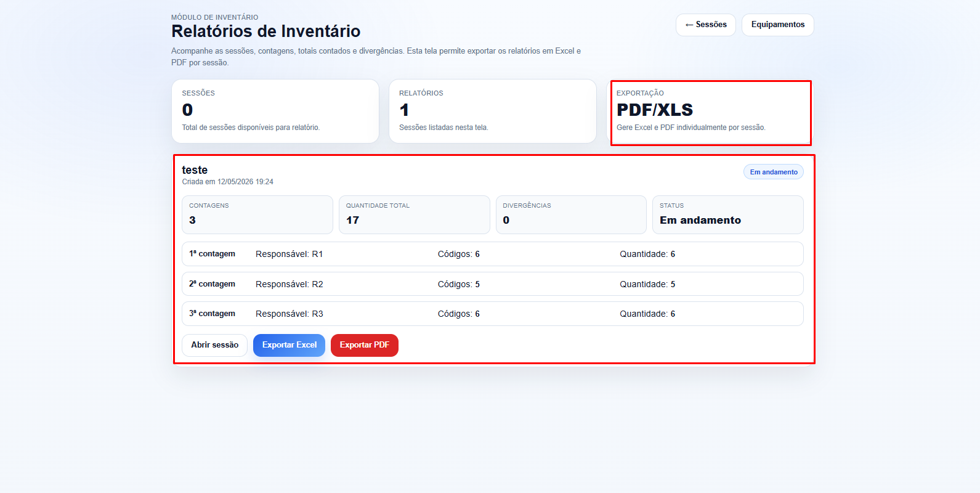The image size is (980, 493).
Task: Export the teste session to PDF
Action: pos(365,345)
